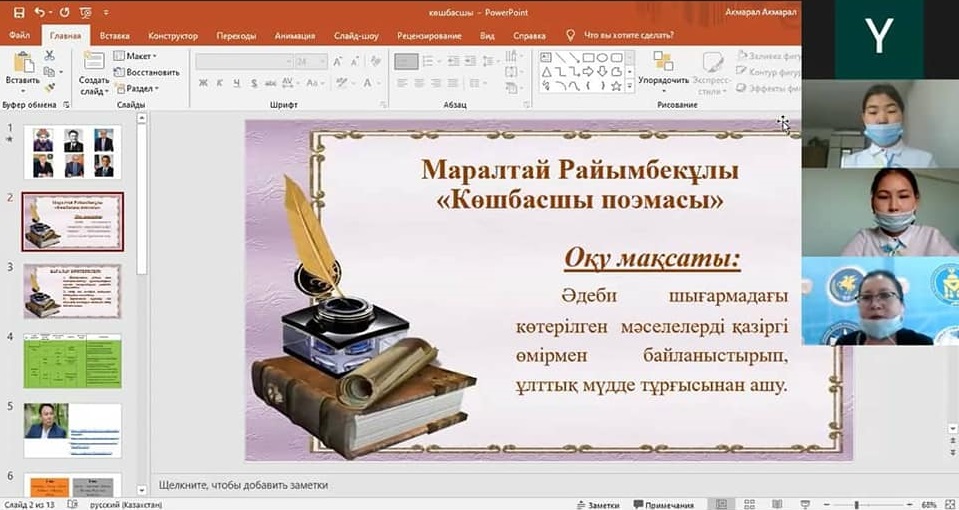
Task: Click the Paste (Вставить) clipboard icon
Action: (22, 62)
